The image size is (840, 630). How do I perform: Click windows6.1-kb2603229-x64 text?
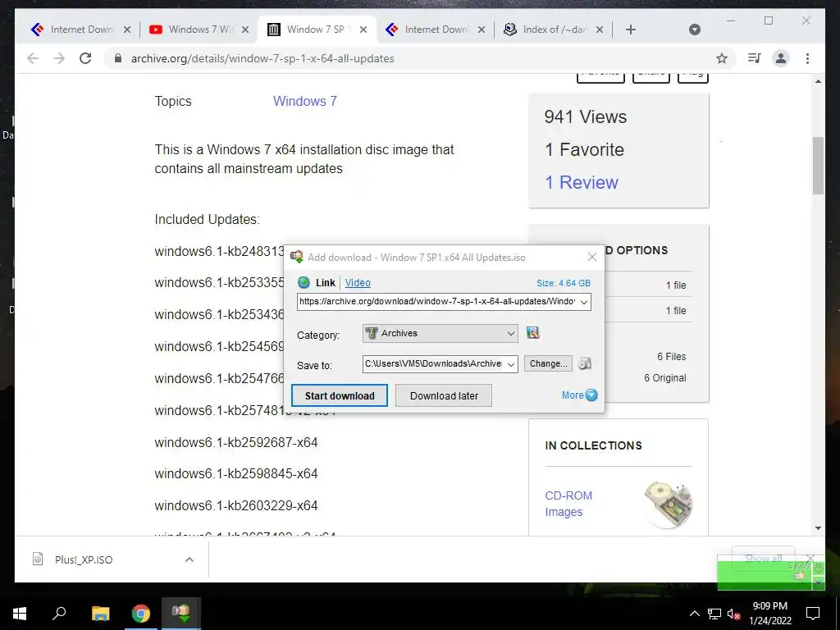pyautogui.click(x=236, y=505)
